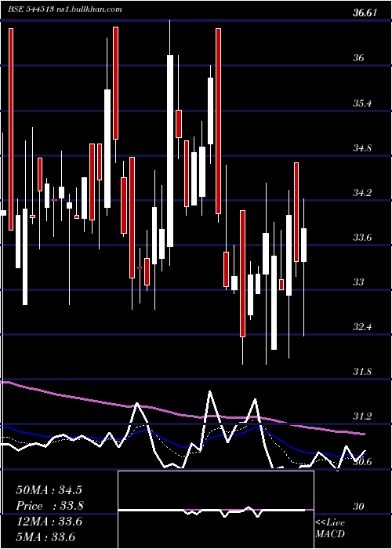This screenshot has width=392, height=549.
Task: Select the 31.2 price axis label
Action: point(361,416)
